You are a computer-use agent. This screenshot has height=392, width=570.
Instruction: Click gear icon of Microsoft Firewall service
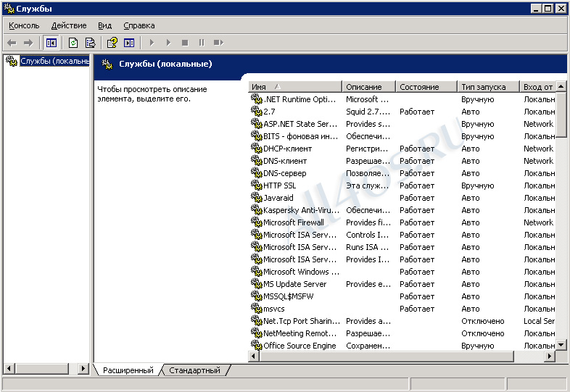256,222
